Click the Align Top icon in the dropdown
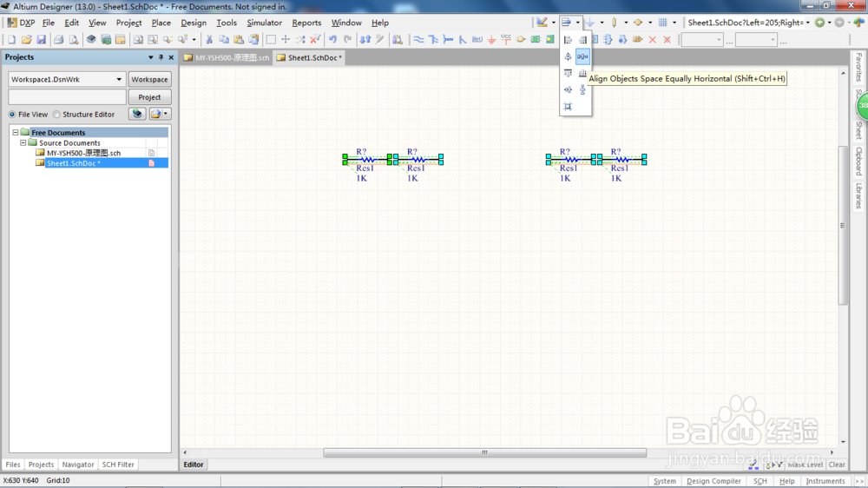The image size is (868, 488). [568, 73]
